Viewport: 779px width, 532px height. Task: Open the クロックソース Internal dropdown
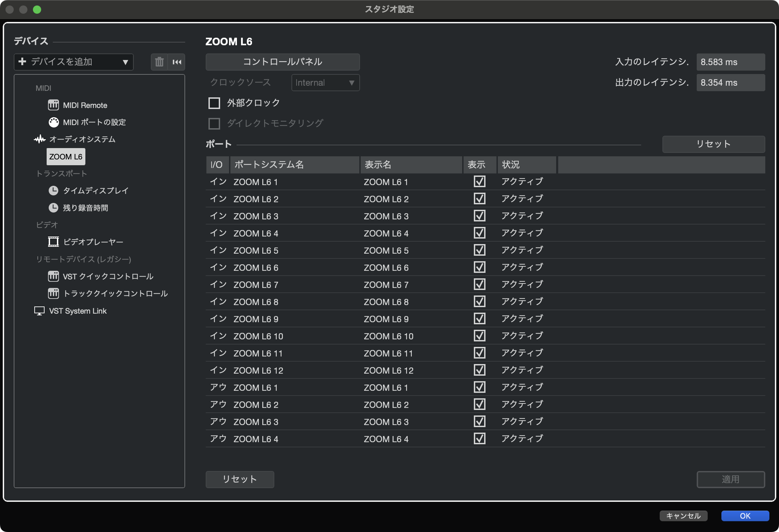pyautogui.click(x=325, y=83)
